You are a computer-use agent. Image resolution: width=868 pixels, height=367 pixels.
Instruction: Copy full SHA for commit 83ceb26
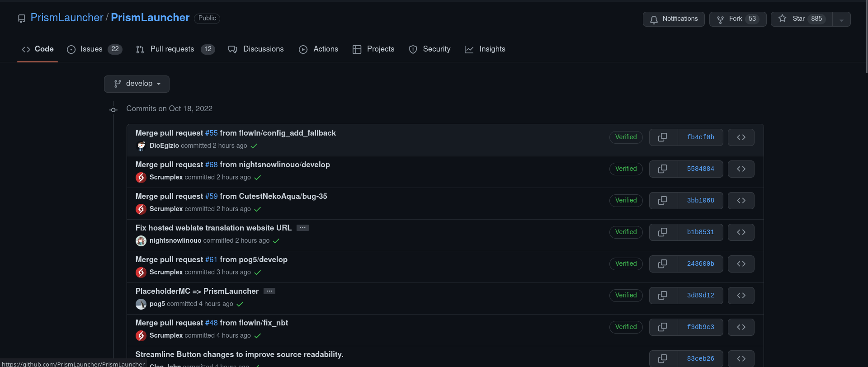click(663, 359)
